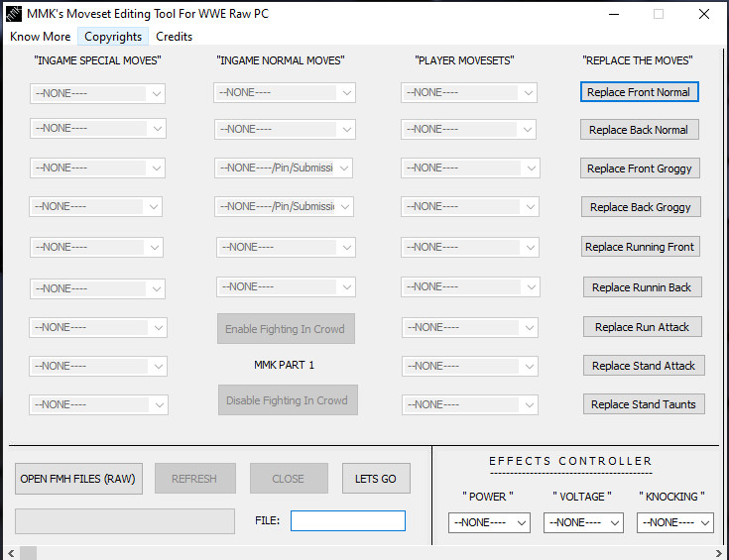Screen dimensions: 729x560
Task: Open Special Moves dropdown in Replace Back Normal row
Action: coord(98,128)
